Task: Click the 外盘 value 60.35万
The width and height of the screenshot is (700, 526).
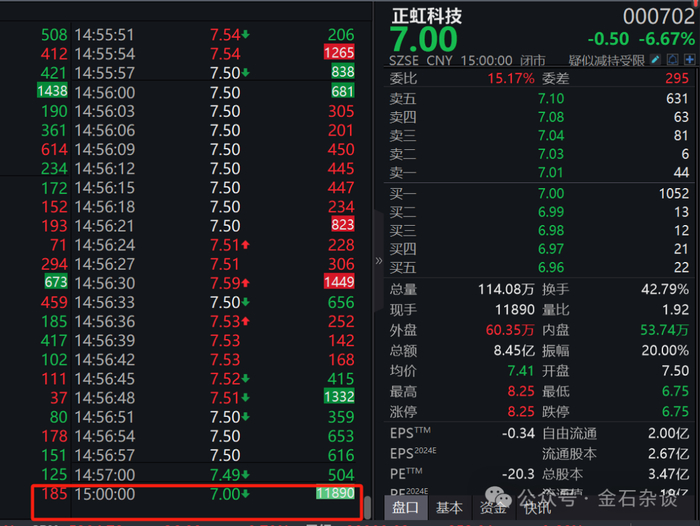Action: 510,330
